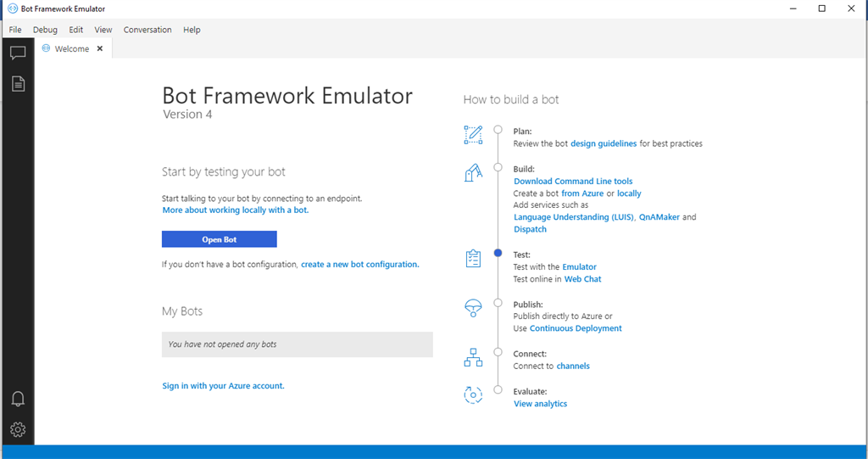868x459 pixels.
Task: Open settings gear in sidebar
Action: click(18, 429)
